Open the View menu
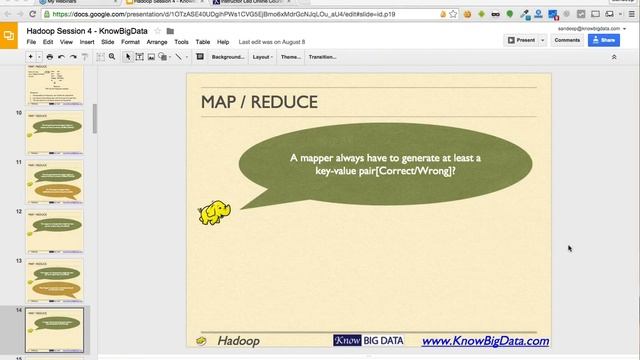Screen dimensions: 640x360 tap(66, 42)
